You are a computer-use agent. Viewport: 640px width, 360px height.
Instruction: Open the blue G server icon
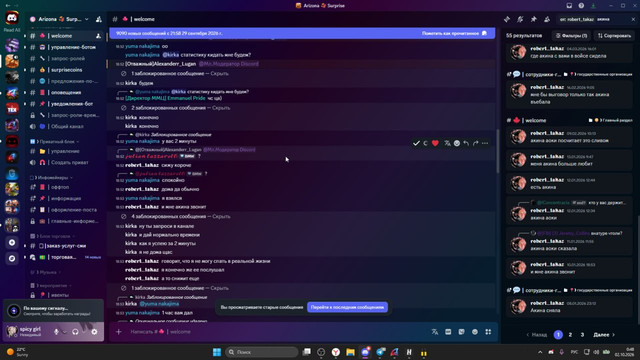12,174
